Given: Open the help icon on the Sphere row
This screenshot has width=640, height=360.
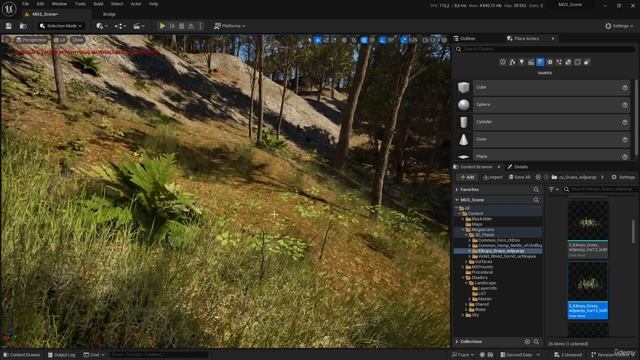Looking at the screenshot, I should tap(625, 105).
